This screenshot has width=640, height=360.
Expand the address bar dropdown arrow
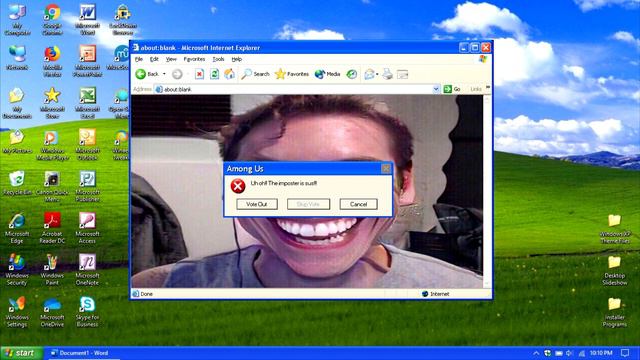(x=436, y=89)
